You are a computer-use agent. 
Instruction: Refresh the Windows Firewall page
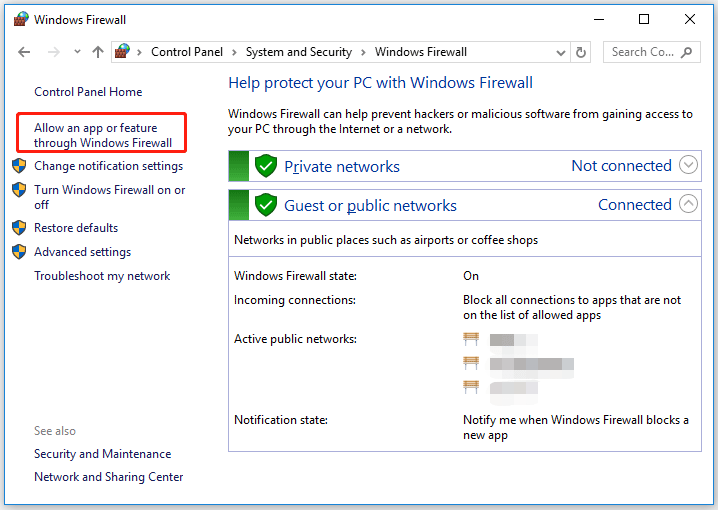[x=581, y=52]
